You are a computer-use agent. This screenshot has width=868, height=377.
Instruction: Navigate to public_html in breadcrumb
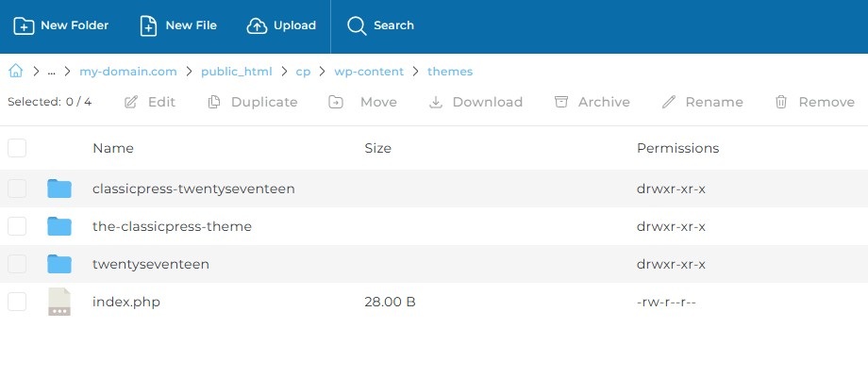(x=236, y=72)
